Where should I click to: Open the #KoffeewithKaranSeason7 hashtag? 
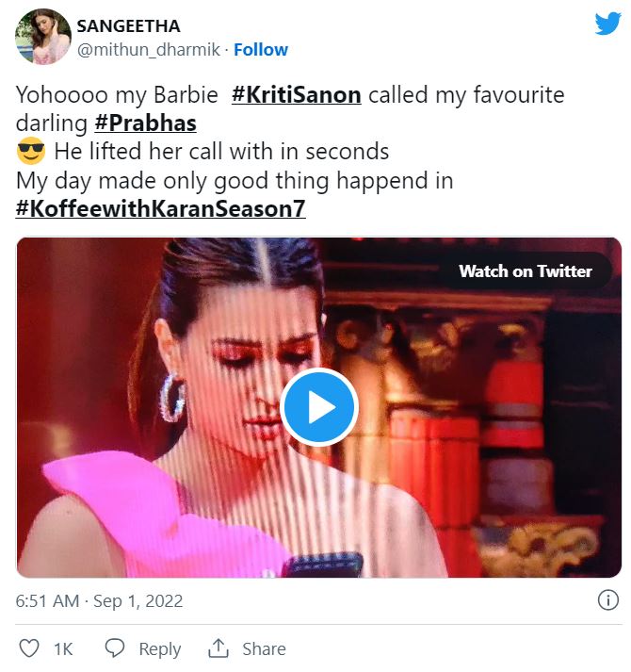(160, 208)
